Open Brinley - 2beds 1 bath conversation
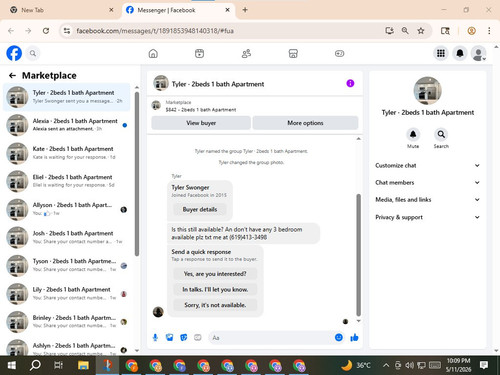The height and width of the screenshot is (375, 500). 67,322
